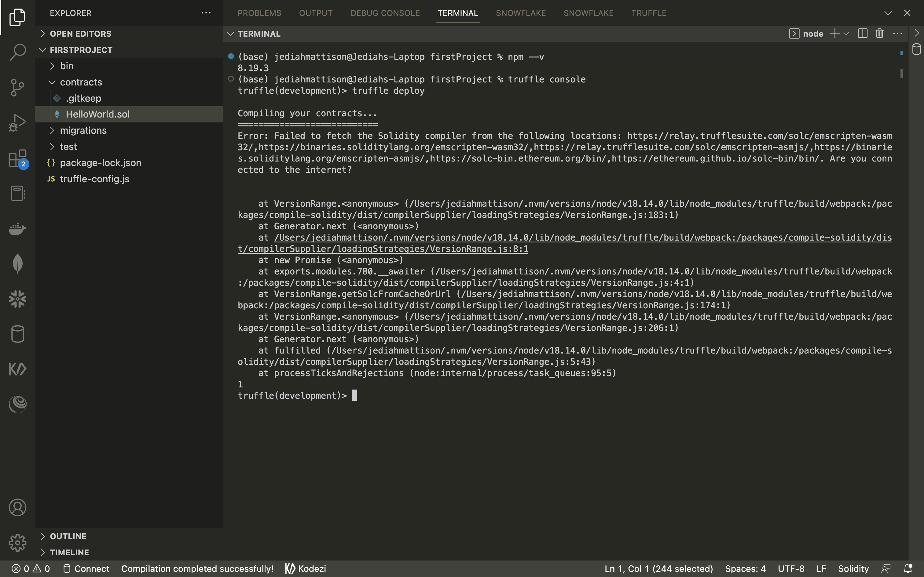Open the Run and Debug view

[17, 122]
